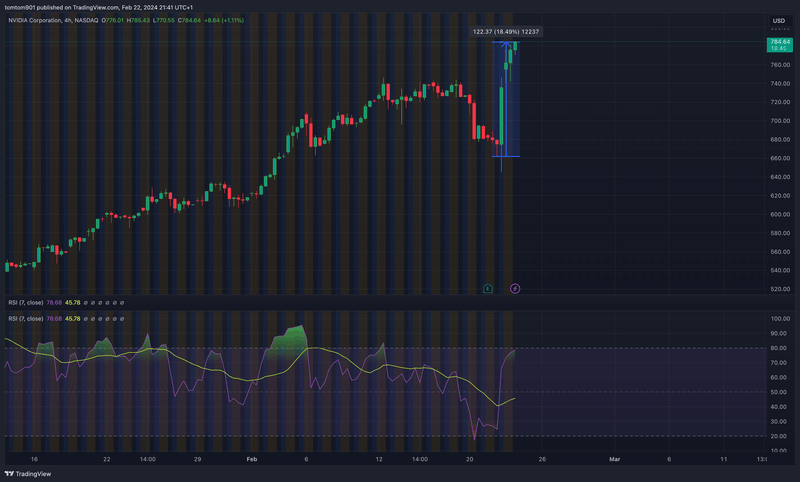Click the 600.00 price axis label

point(781,215)
